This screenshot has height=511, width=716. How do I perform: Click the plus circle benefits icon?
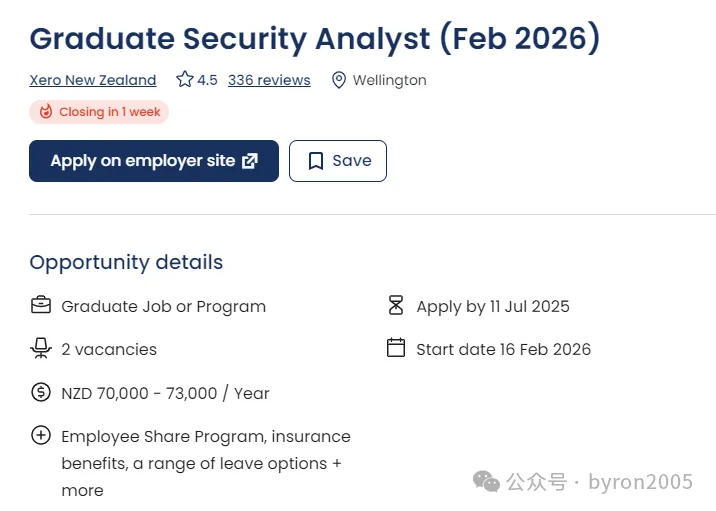point(41,435)
